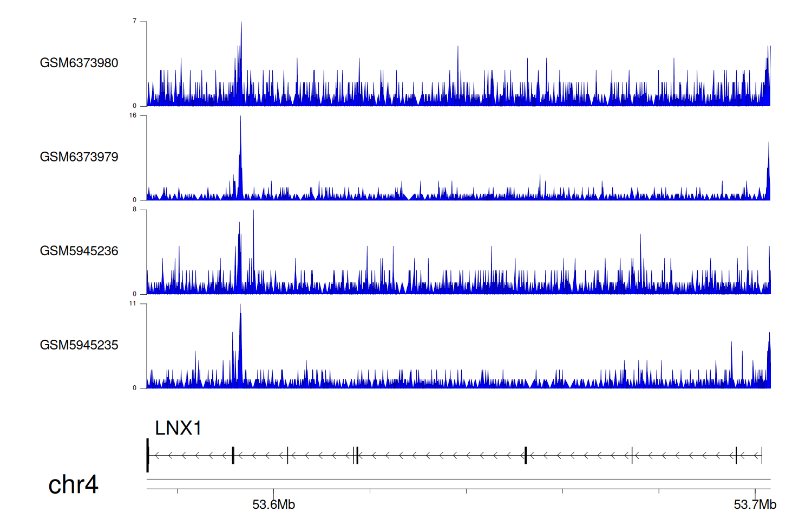Click the GSM6373980 track label

point(79,63)
